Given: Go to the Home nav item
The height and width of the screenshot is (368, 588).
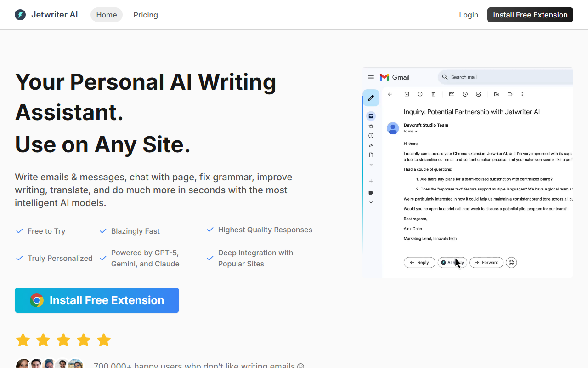Looking at the screenshot, I should 107,15.
